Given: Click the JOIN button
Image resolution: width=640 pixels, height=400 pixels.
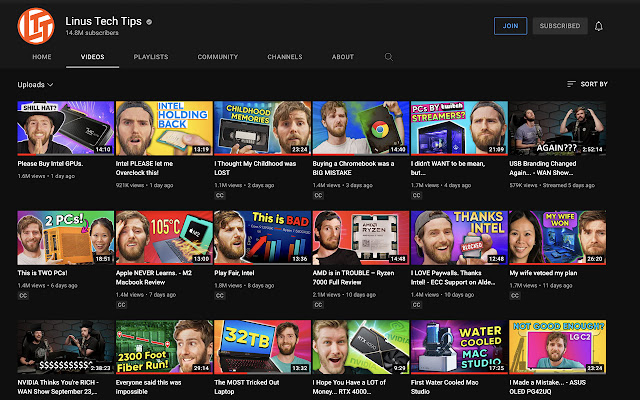Looking at the screenshot, I should (510, 26).
